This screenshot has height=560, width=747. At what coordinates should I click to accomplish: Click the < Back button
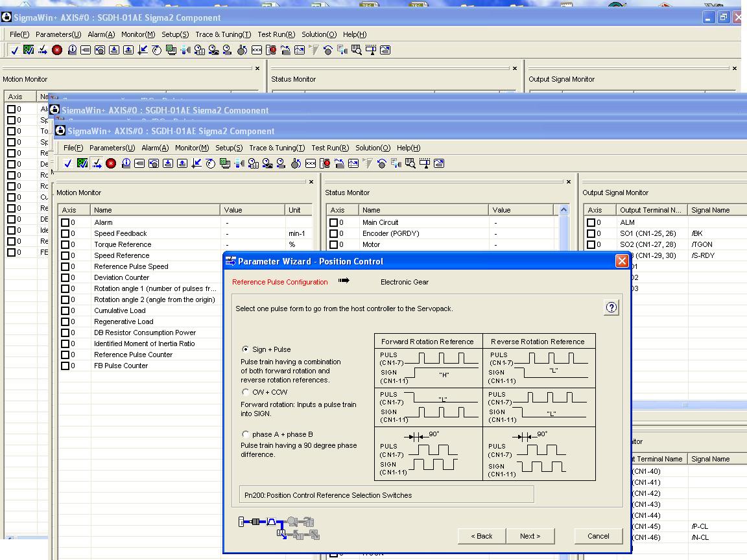tap(482, 536)
